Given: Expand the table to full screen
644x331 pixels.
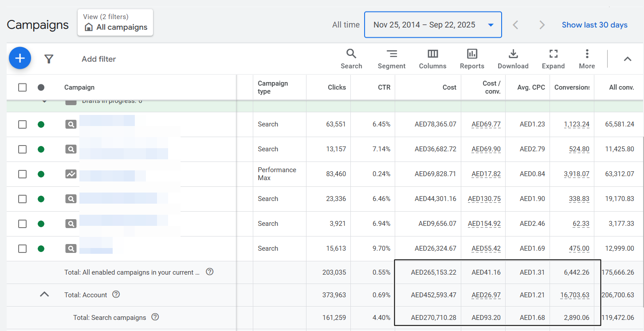Looking at the screenshot, I should (553, 59).
